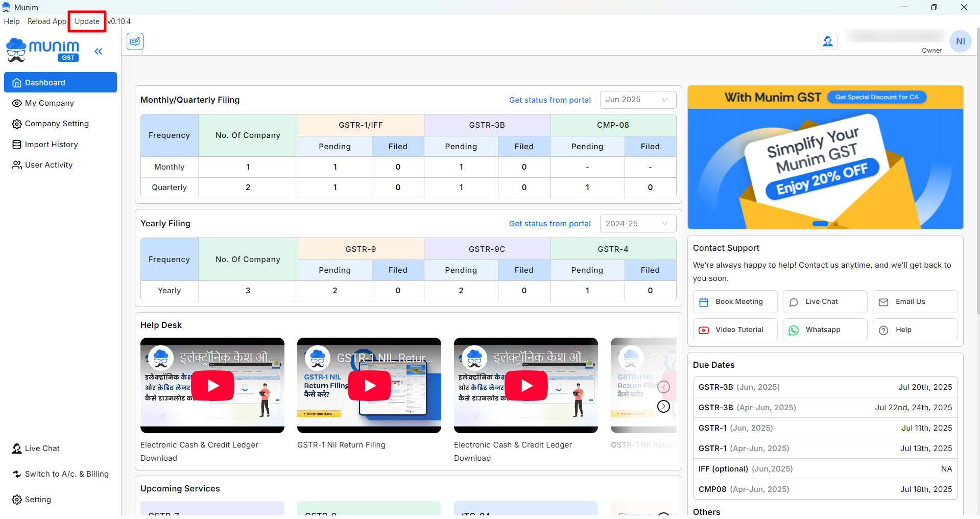The width and height of the screenshot is (980, 519).
Task: Open Import History page
Action: click(60, 145)
